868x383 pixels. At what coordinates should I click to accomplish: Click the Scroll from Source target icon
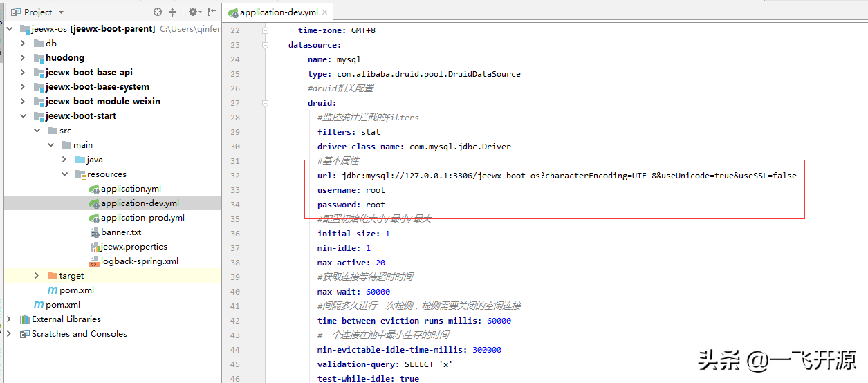tap(158, 12)
